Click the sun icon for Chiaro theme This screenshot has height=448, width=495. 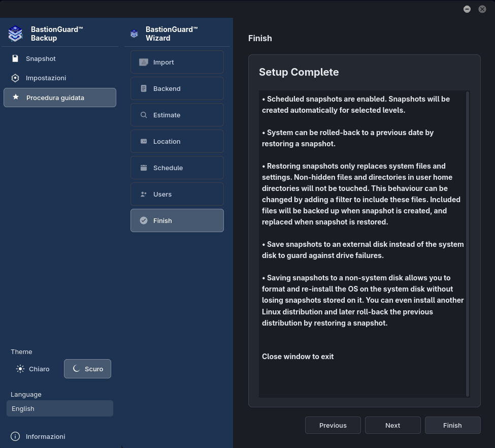point(20,369)
